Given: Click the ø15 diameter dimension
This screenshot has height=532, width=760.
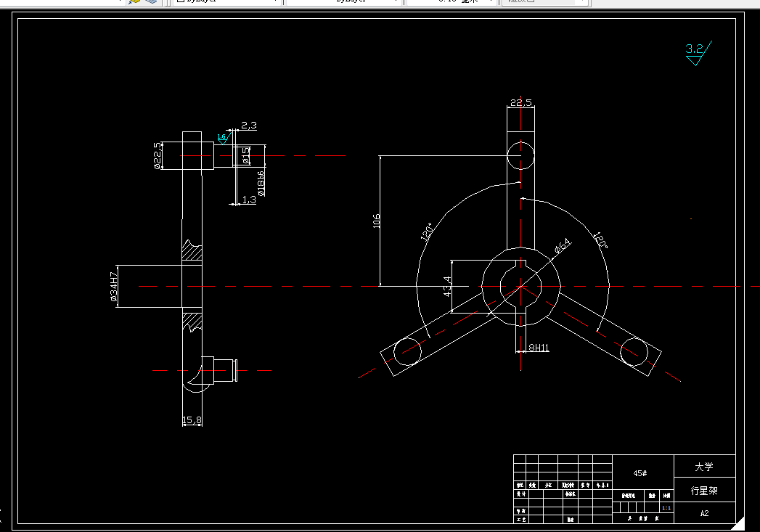Looking at the screenshot, I should pyautogui.click(x=246, y=155).
